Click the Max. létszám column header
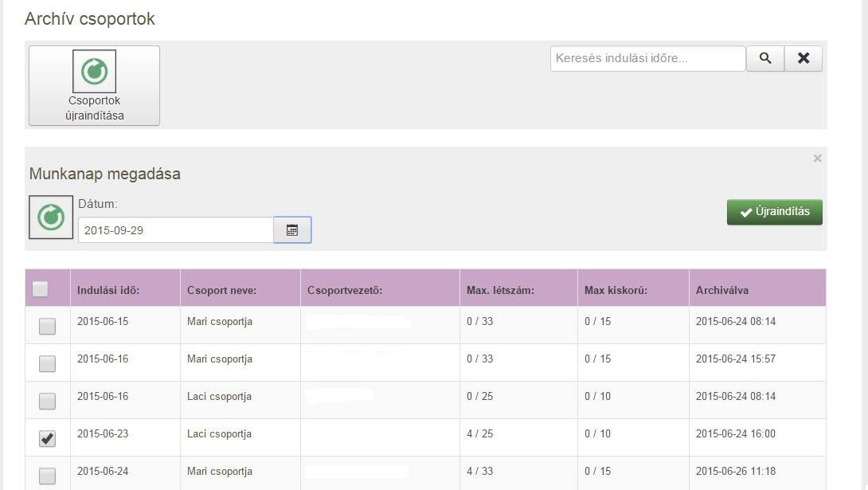 pos(500,290)
